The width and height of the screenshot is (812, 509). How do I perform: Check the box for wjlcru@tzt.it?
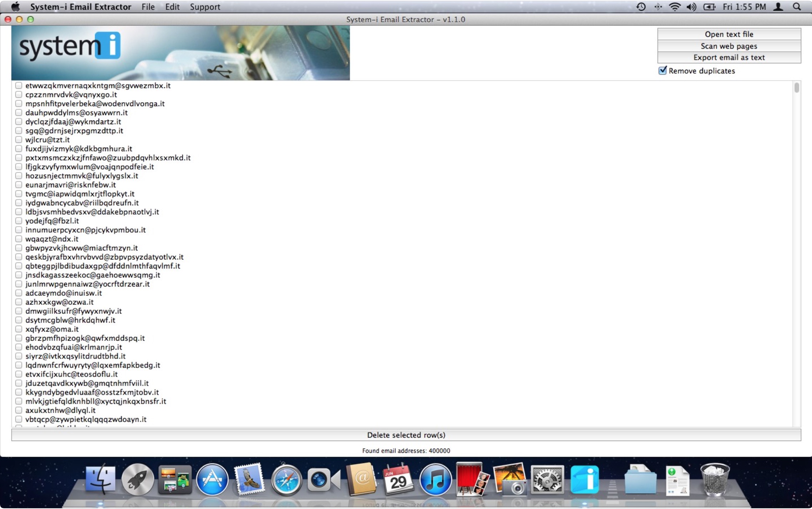(x=19, y=140)
